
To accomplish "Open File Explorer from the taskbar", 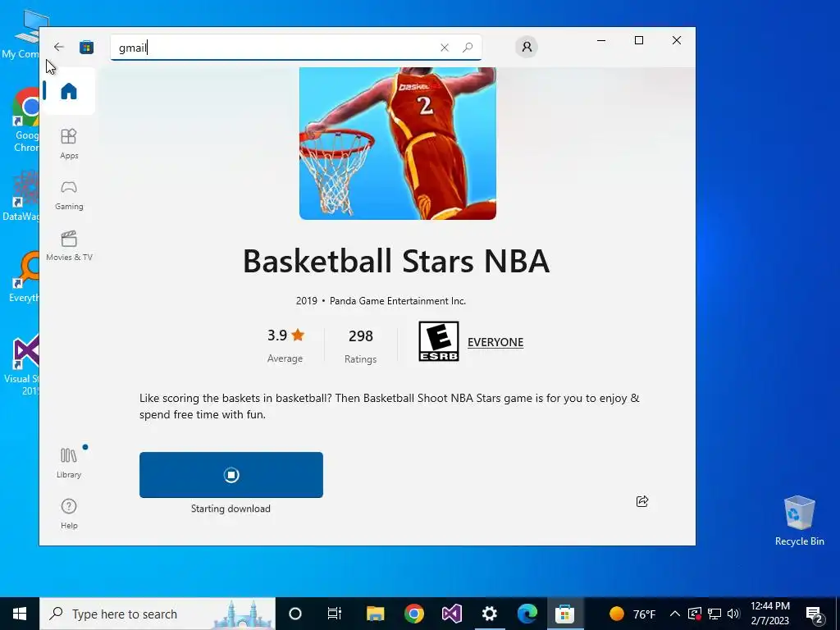I will pos(375,614).
